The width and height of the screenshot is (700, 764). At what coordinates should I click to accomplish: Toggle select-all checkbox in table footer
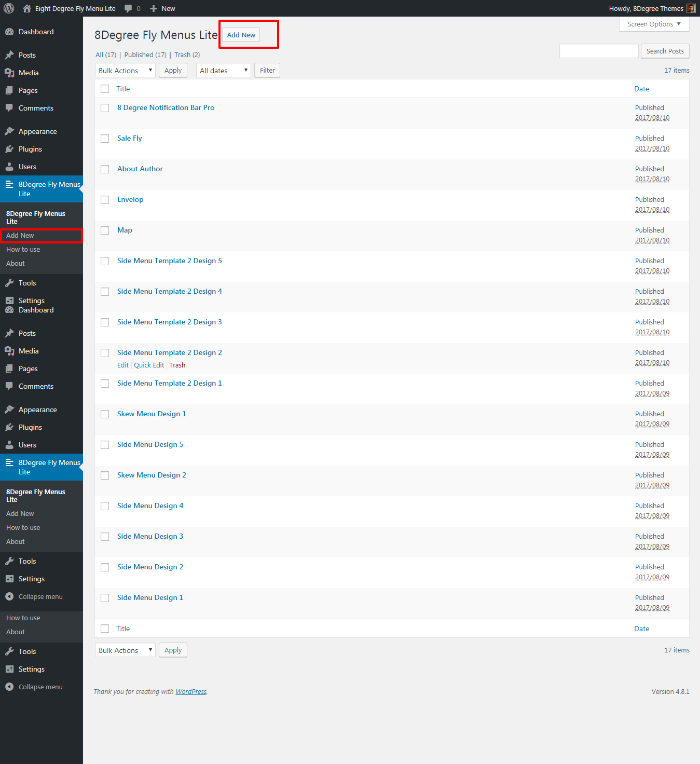[x=105, y=629]
